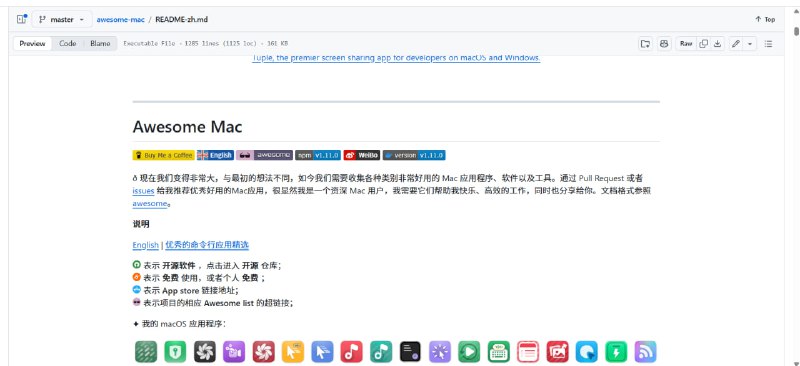This screenshot has height=366, width=800.
Task: Open the npm v1.11.0 badge
Action: tap(318, 155)
